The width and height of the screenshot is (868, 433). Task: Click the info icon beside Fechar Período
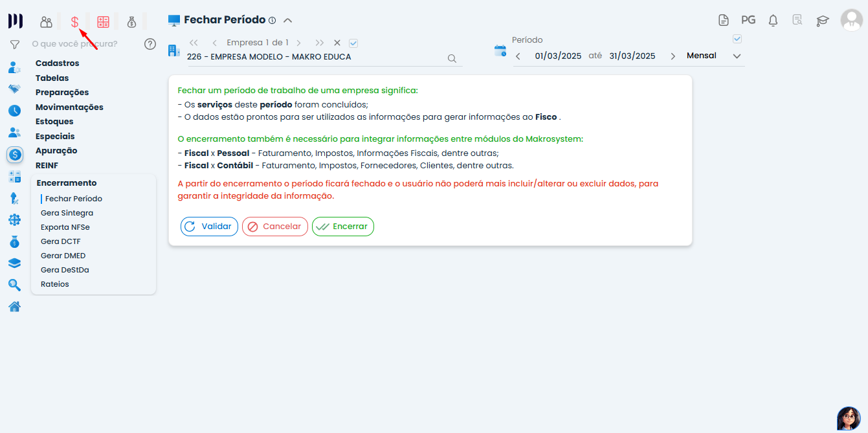pos(272,21)
